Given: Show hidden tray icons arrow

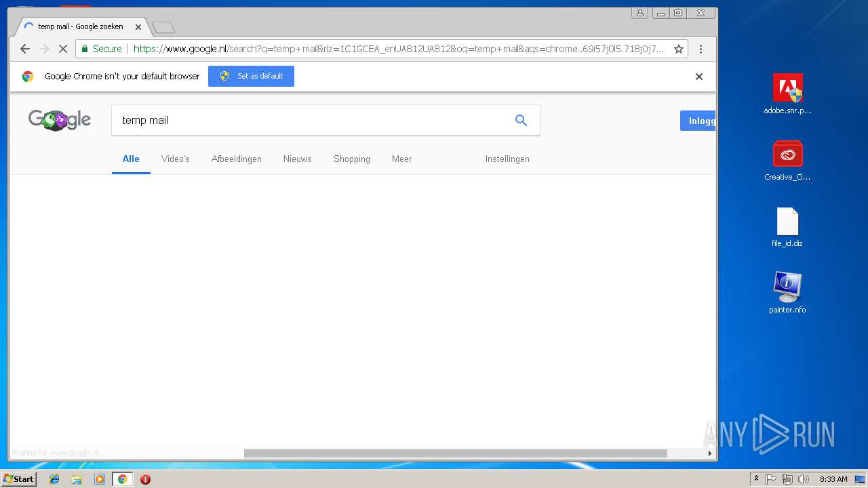Looking at the screenshot, I should click(756, 479).
